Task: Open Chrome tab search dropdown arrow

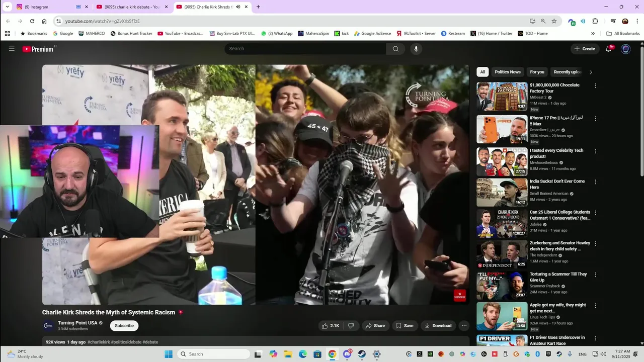Action: pos(7,7)
